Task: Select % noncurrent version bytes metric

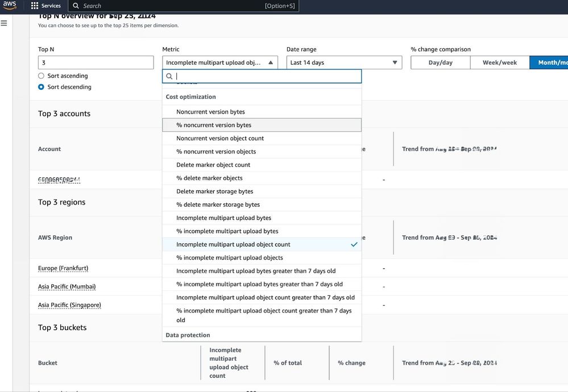Action: 262,125
